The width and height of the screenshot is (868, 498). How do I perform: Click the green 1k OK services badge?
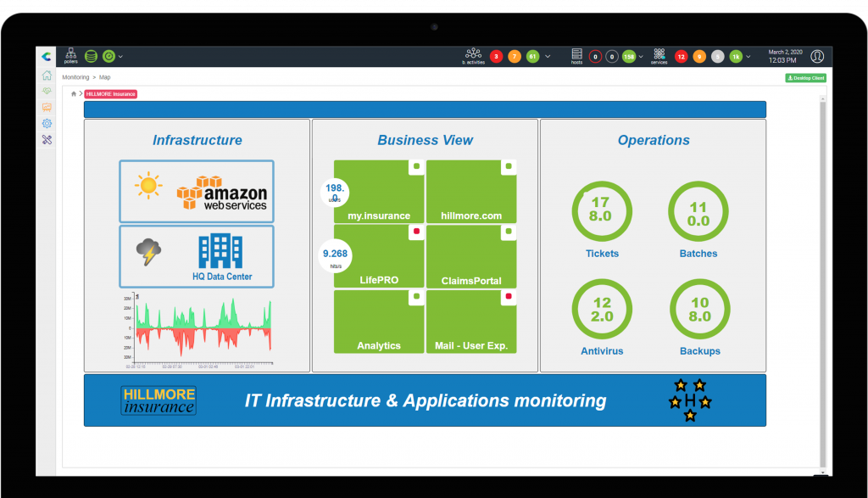[736, 57]
